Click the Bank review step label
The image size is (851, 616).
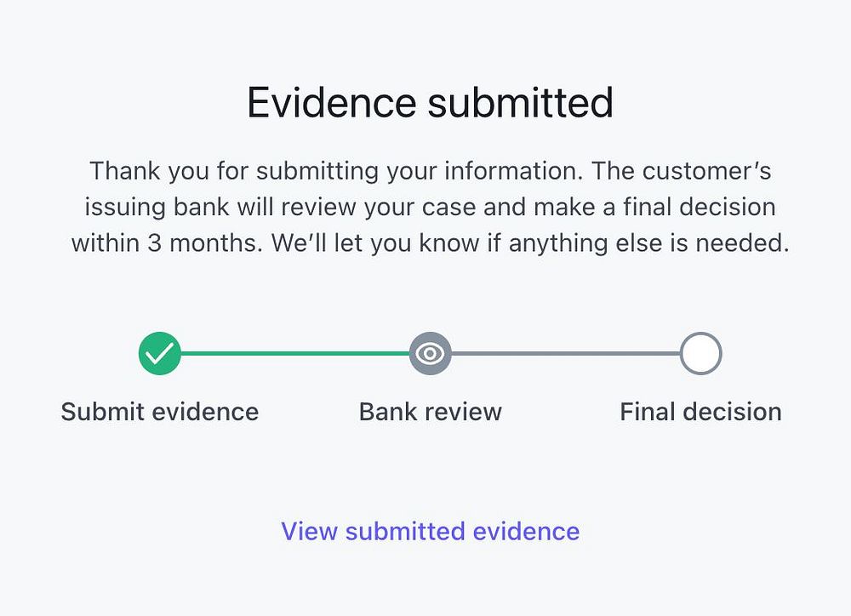click(x=431, y=412)
